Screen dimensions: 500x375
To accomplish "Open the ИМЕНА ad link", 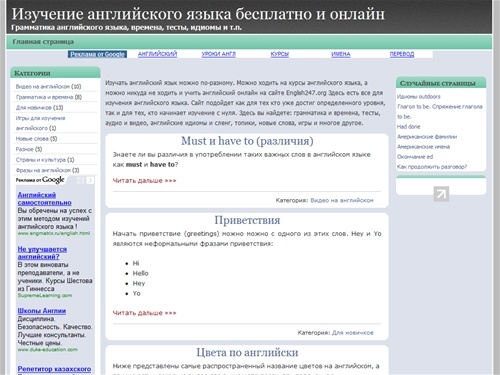I will coord(341,54).
